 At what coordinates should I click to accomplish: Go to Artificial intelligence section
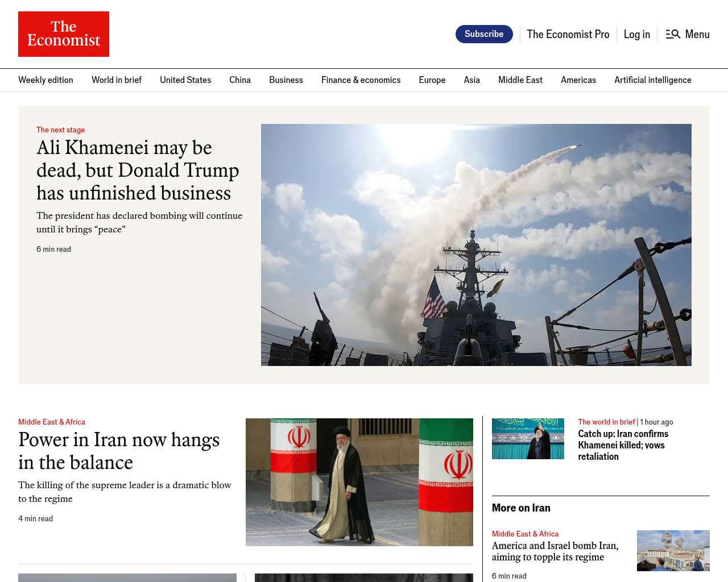click(x=652, y=80)
